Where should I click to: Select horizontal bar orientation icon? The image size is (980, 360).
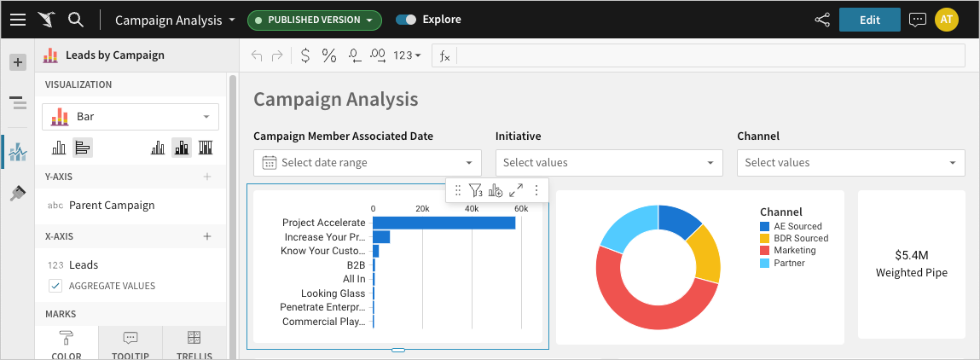click(x=83, y=148)
